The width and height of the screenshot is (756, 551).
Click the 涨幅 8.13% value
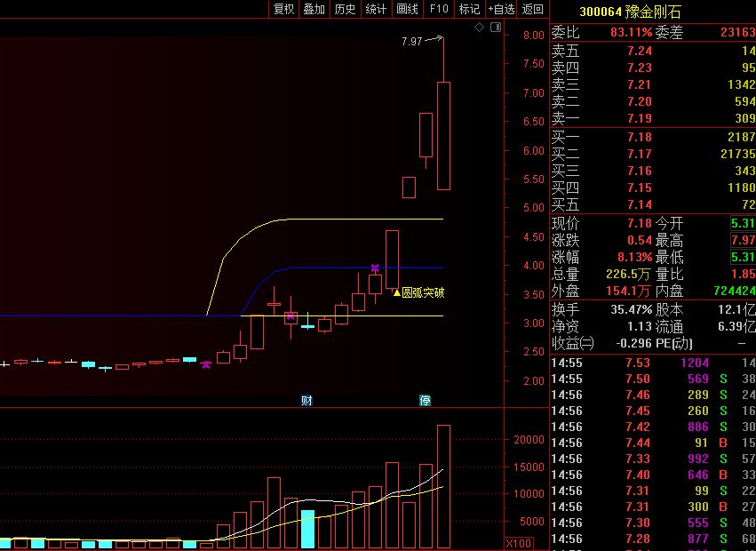click(x=635, y=257)
